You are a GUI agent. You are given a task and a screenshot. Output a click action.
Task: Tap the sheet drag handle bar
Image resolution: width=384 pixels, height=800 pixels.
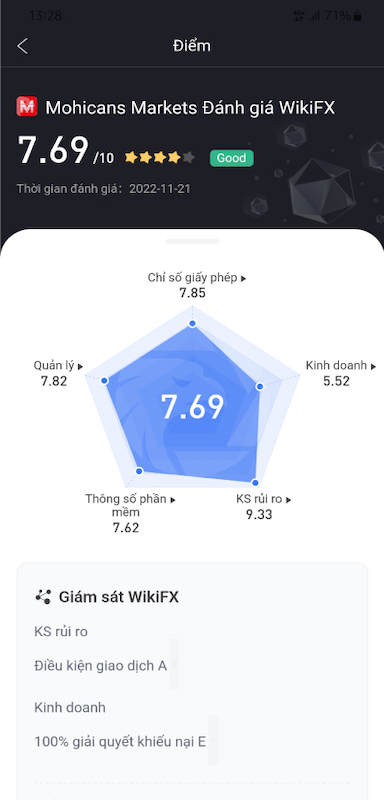192,241
